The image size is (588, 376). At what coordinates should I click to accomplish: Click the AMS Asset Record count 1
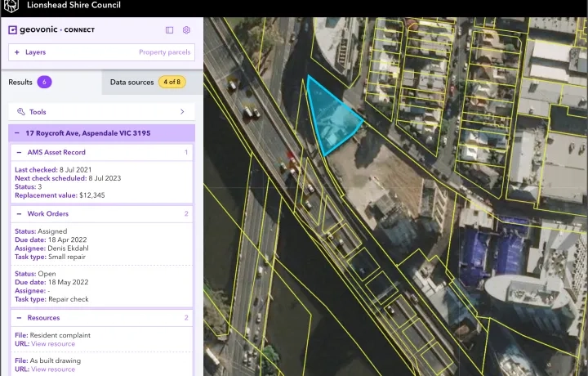tap(186, 152)
